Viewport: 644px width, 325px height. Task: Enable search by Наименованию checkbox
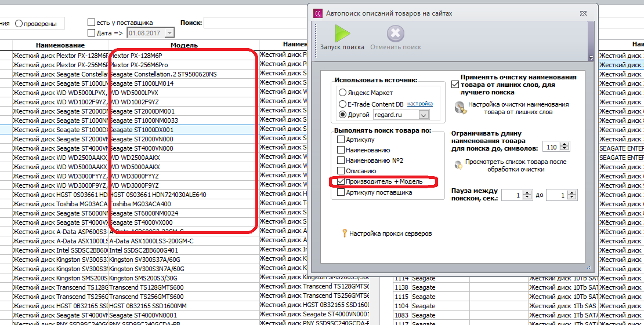[x=341, y=150]
